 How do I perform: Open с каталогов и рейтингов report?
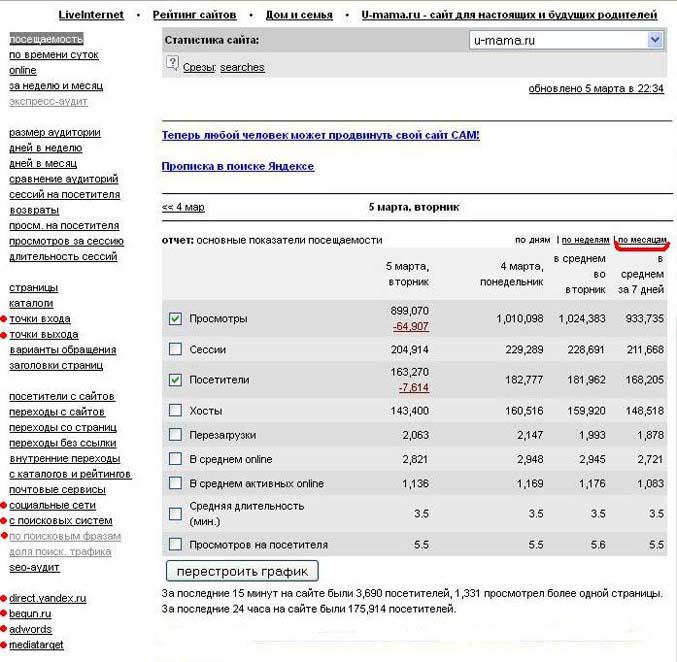(x=70, y=474)
